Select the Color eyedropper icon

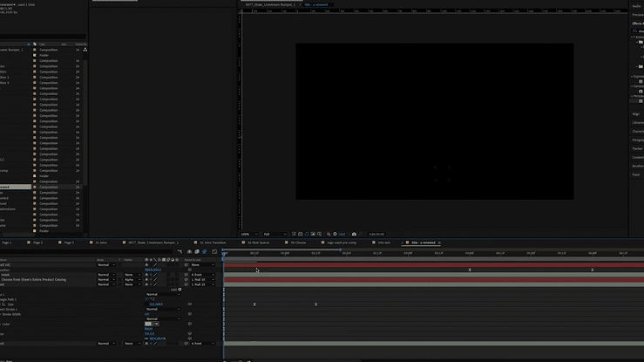pyautogui.click(x=156, y=324)
